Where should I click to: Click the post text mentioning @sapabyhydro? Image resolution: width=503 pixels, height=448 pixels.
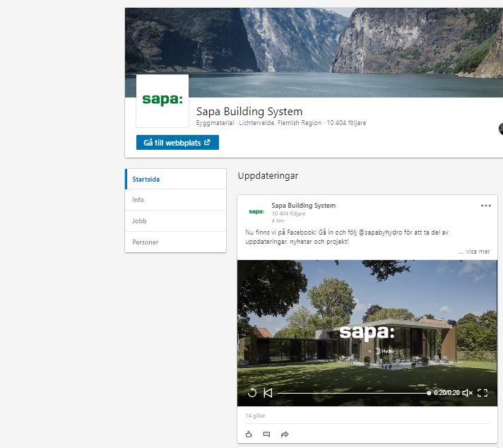[x=347, y=237]
